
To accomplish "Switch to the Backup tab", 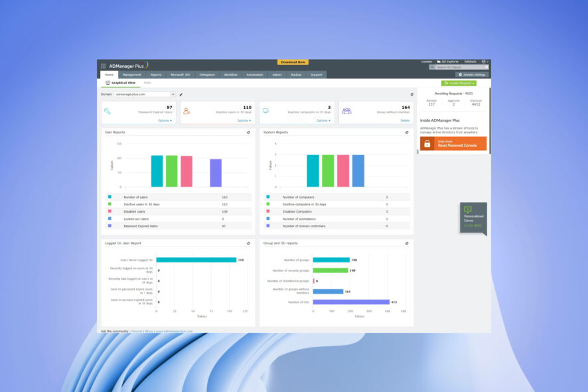I will (296, 74).
